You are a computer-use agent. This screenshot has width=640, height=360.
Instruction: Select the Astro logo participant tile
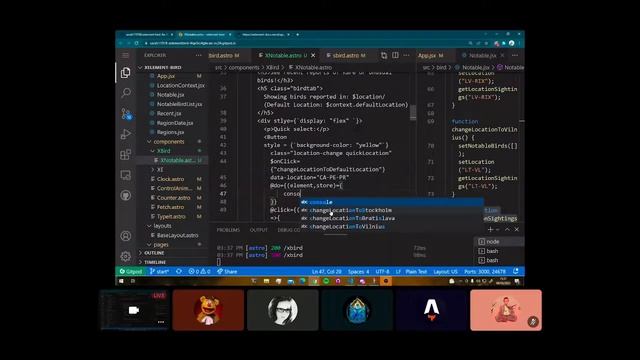(x=432, y=310)
